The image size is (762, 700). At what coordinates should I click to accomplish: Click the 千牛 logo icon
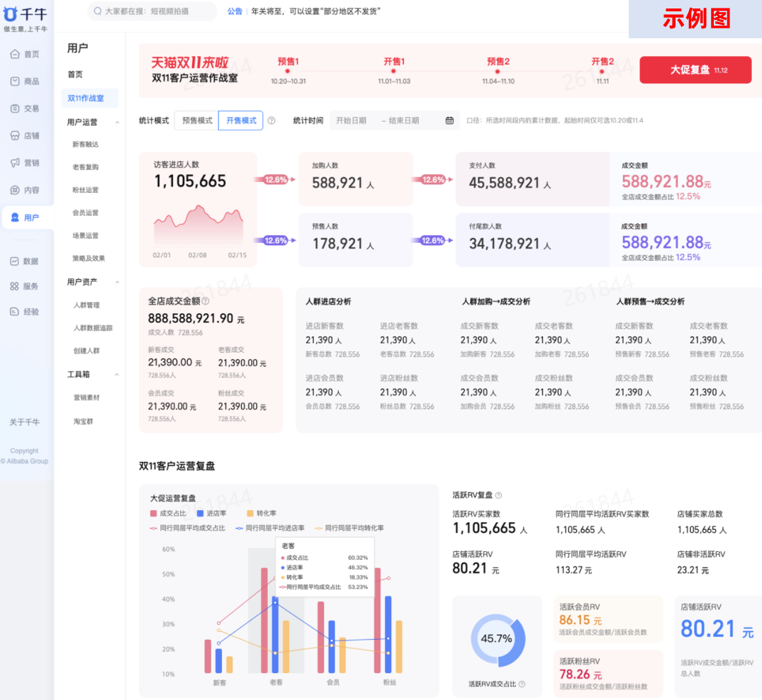pyautogui.click(x=10, y=14)
